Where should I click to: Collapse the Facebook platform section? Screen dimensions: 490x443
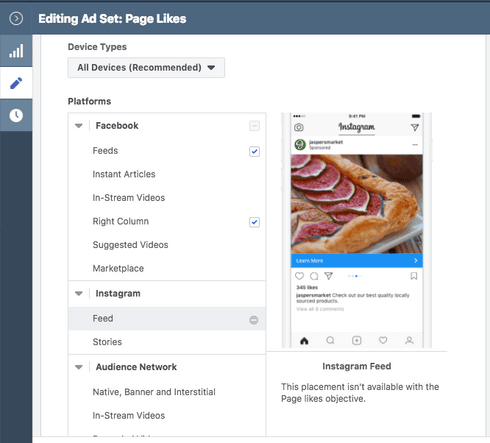[x=79, y=126]
